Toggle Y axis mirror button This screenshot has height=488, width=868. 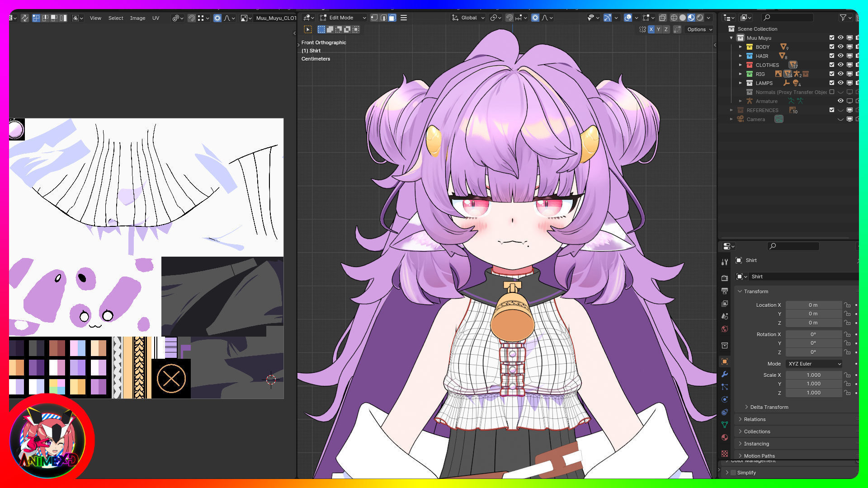658,29
